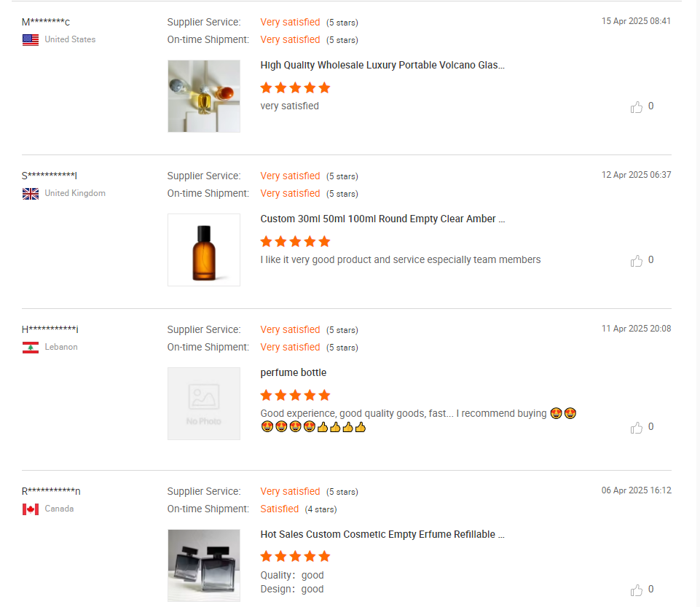Screen dimensions: 700x607
Task: Click reviewer name R***********n
Action: (x=51, y=491)
